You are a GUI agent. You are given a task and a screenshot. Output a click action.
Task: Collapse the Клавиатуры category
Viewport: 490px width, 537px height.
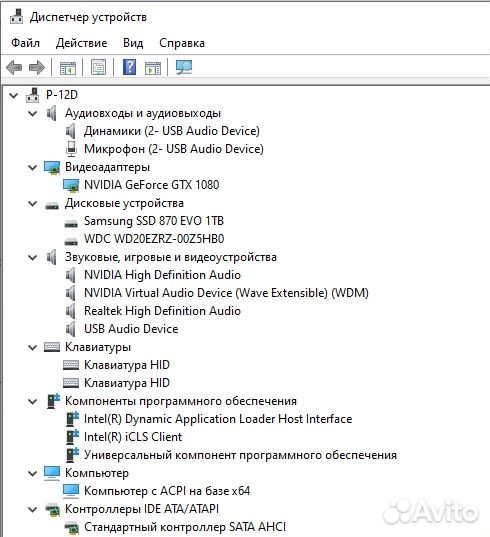[x=33, y=348]
